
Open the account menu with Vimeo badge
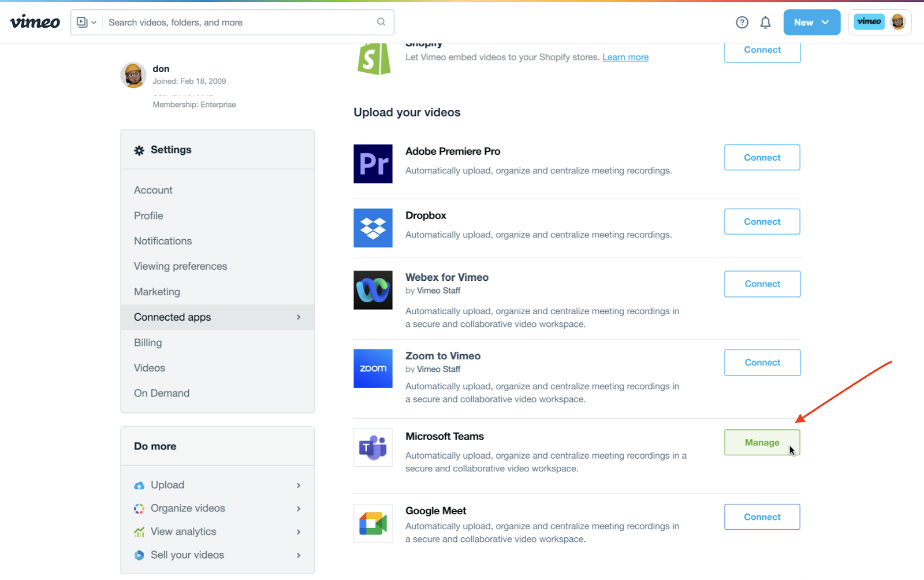click(x=880, y=23)
